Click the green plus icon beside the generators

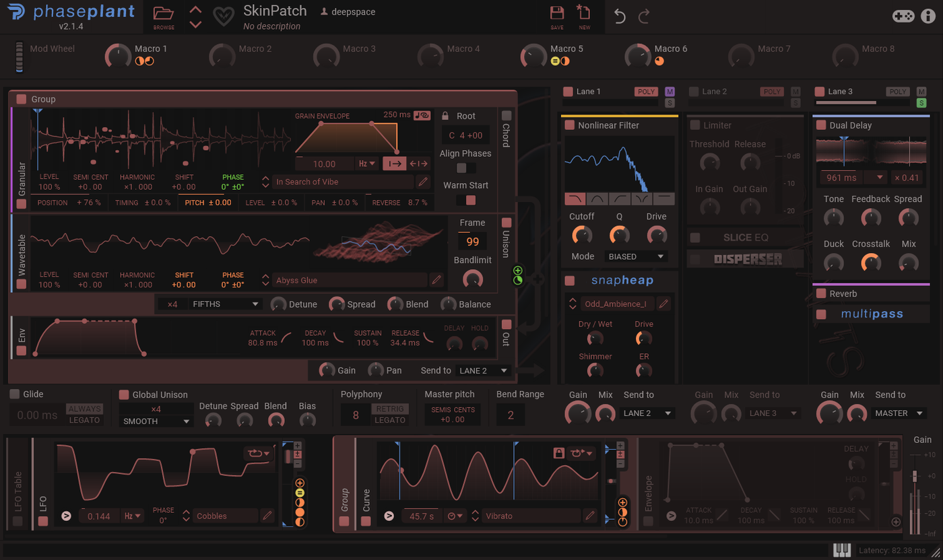[x=518, y=271]
